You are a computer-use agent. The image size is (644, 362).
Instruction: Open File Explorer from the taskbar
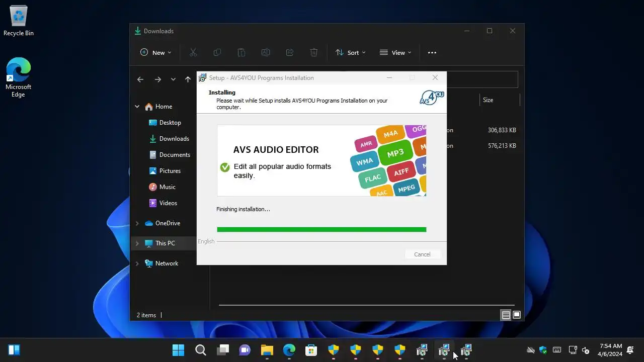coord(267,350)
